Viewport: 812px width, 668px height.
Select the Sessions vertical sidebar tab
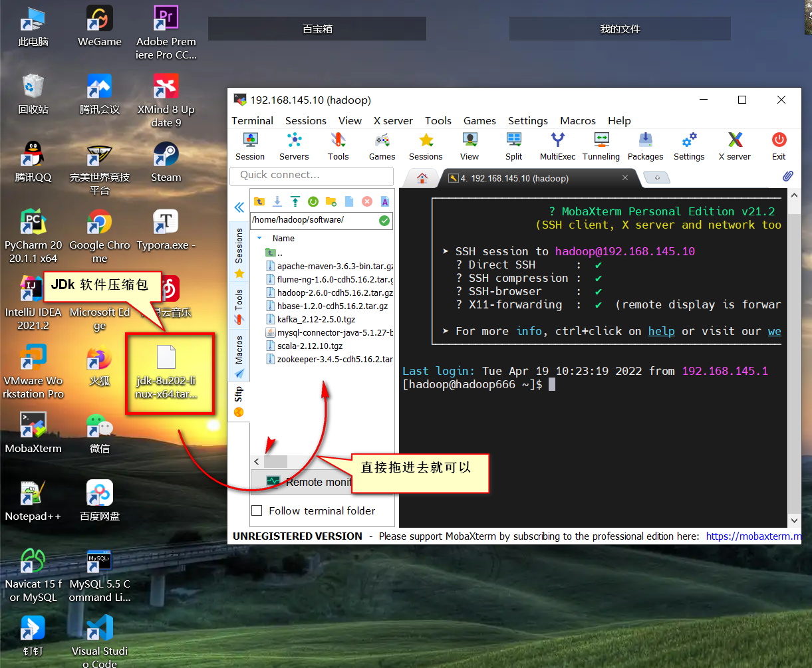(x=239, y=253)
